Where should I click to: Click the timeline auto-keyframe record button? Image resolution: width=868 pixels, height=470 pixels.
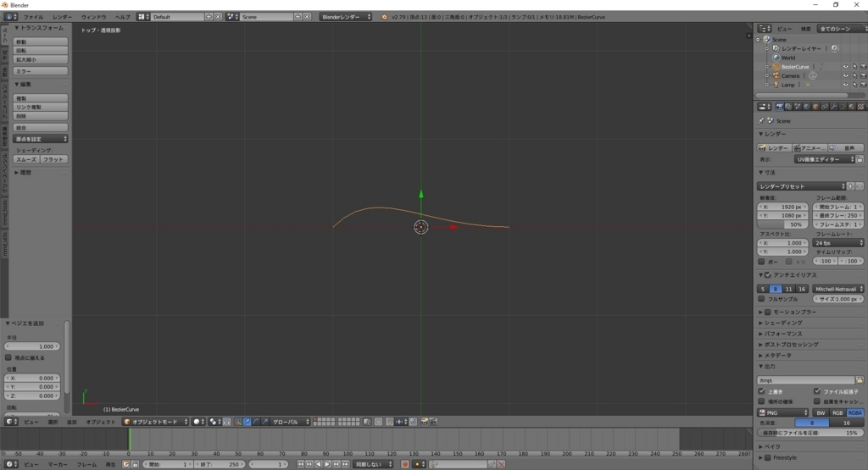tap(405, 464)
